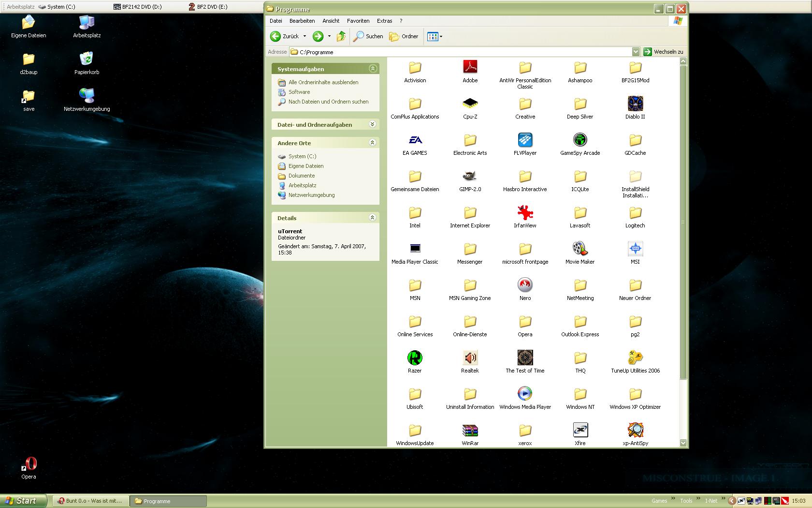This screenshot has width=812, height=508.
Task: Click the Start button on taskbar
Action: coord(23,501)
